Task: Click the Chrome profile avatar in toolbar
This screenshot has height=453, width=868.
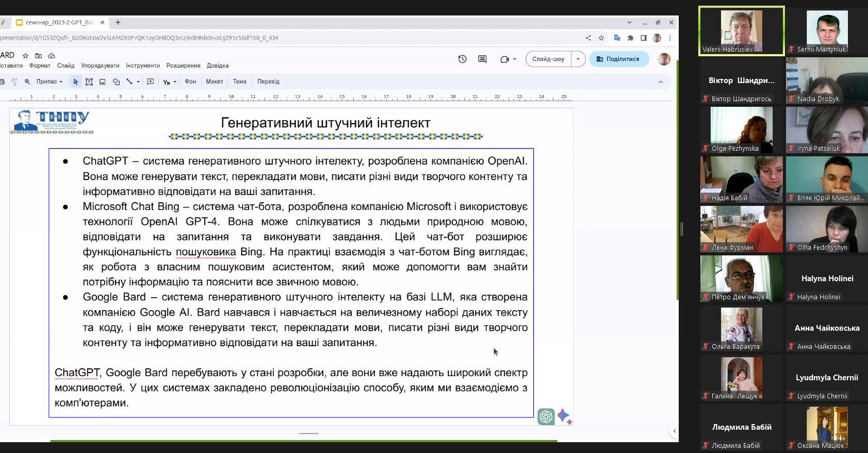Action: tap(657, 38)
